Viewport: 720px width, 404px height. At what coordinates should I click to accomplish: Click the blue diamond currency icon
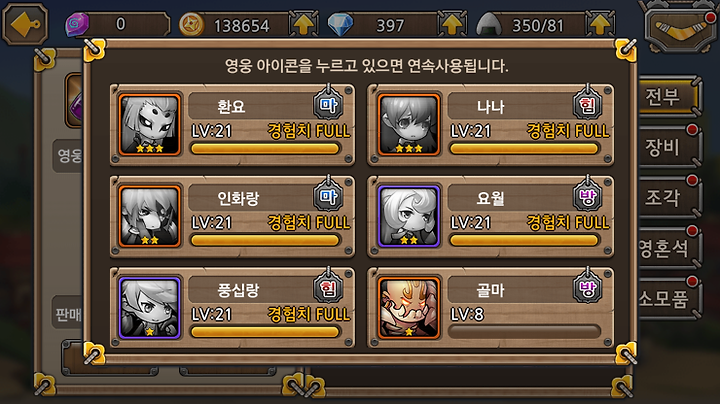click(340, 24)
